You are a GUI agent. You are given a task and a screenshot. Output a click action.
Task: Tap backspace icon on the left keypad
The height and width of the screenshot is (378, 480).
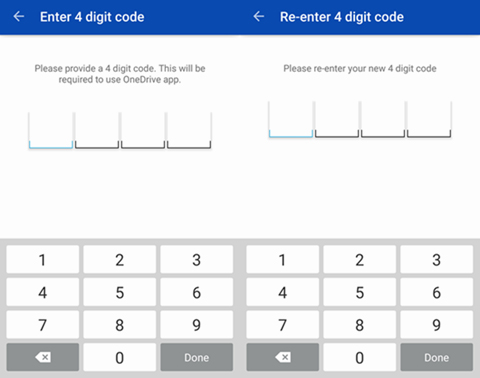click(43, 357)
